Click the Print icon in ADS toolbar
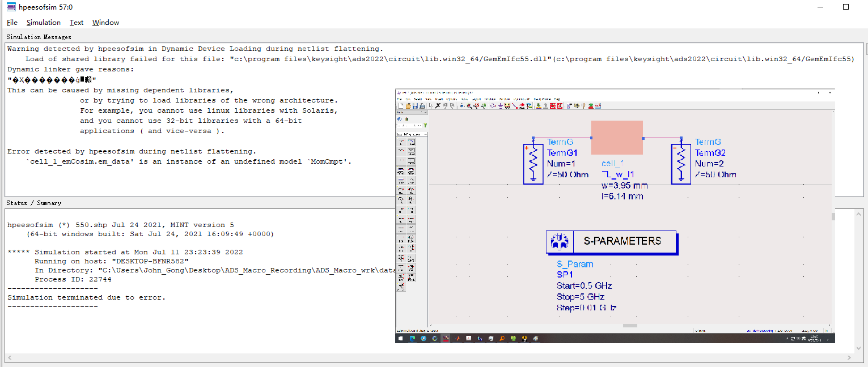 pyautogui.click(x=422, y=106)
